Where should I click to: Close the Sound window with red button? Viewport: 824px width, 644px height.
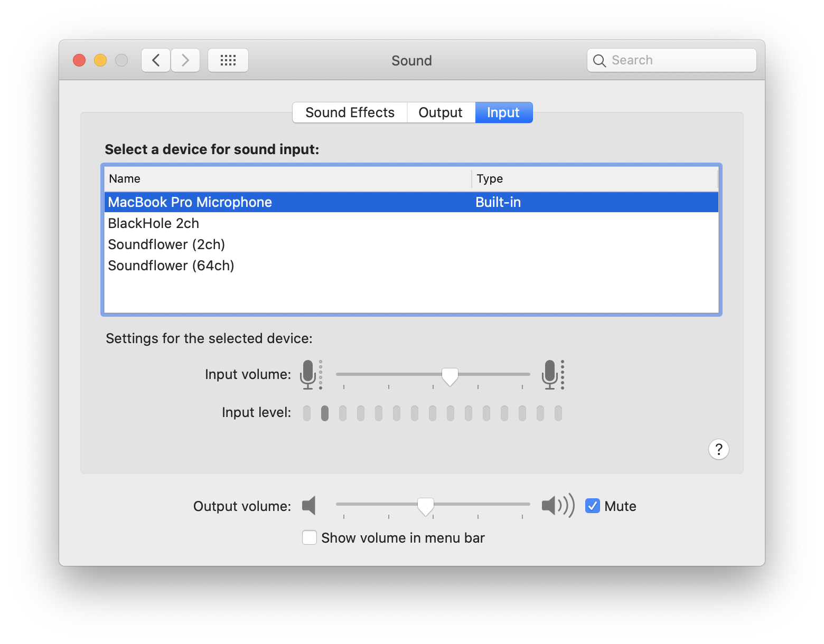click(x=79, y=60)
